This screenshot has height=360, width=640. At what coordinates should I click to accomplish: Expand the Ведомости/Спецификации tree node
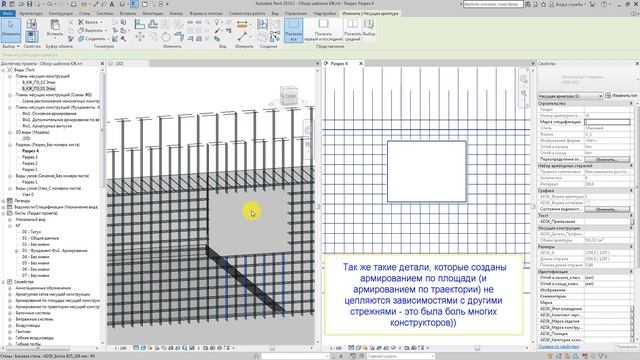point(4,207)
